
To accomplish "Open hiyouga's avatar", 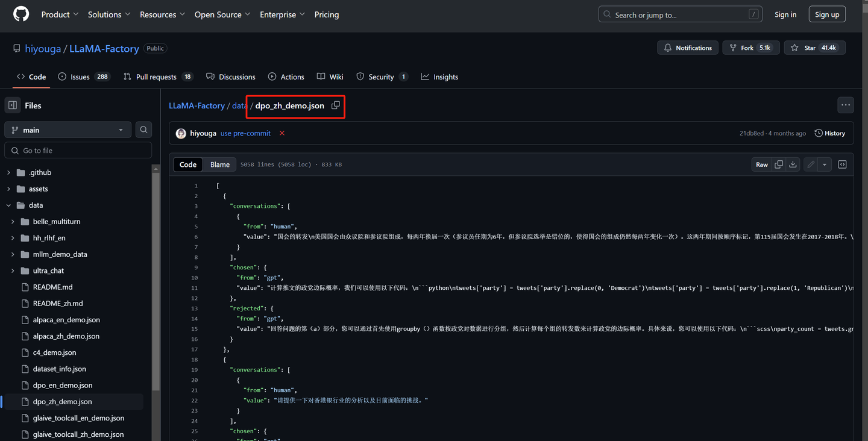I will click(181, 133).
